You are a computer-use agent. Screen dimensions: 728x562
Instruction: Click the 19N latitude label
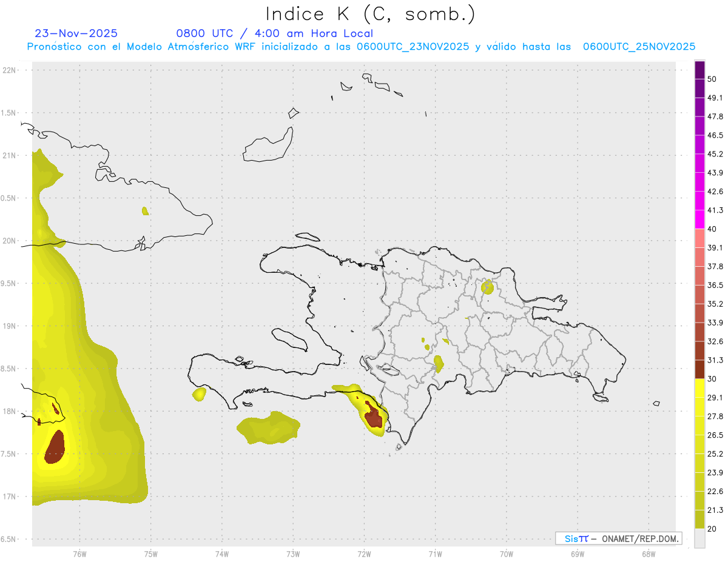[10, 326]
